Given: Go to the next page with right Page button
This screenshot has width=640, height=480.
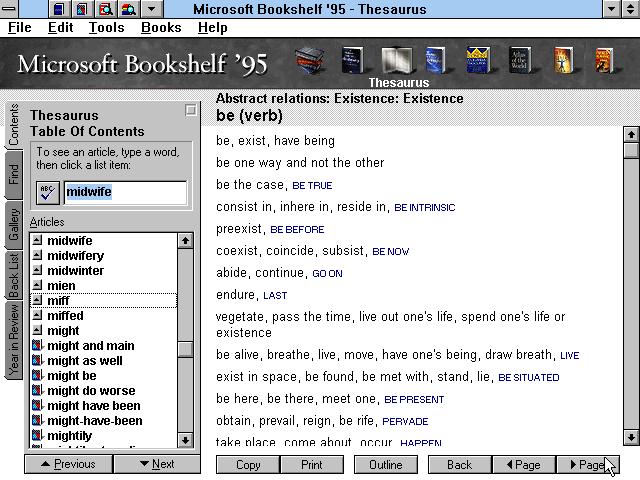Looking at the screenshot, I should (x=588, y=465).
